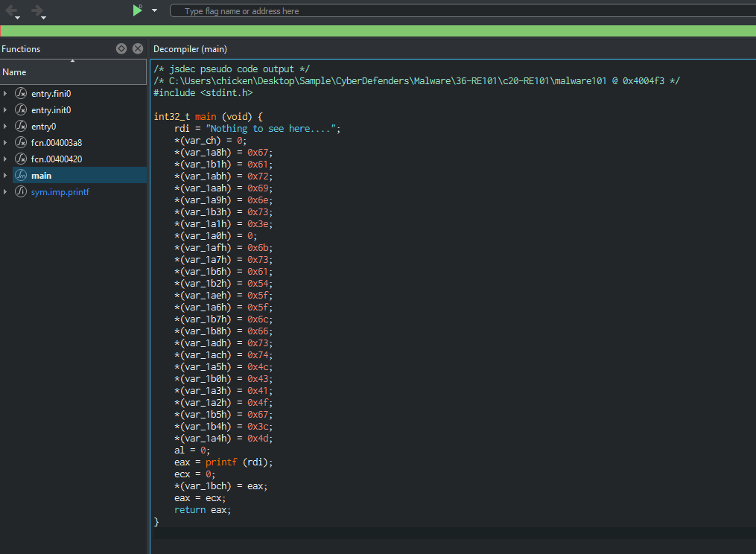
Task: Focus the flag name or address field
Action: (462, 11)
